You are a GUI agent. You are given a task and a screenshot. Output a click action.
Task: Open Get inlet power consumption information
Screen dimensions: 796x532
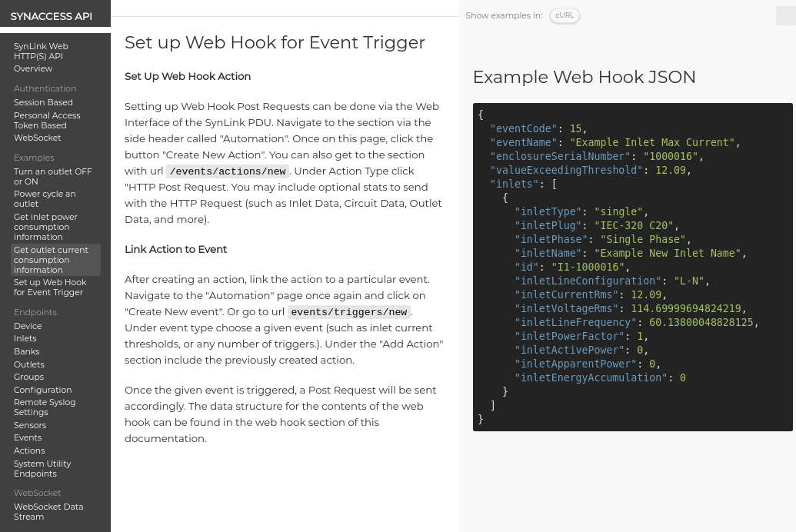pyautogui.click(x=45, y=227)
